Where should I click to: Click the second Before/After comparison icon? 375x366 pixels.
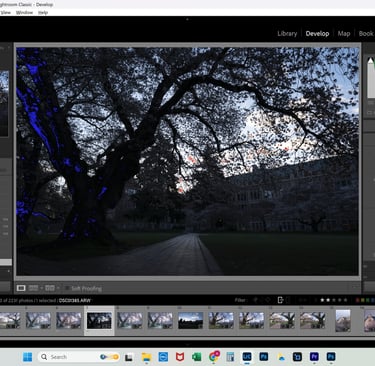click(x=50, y=288)
